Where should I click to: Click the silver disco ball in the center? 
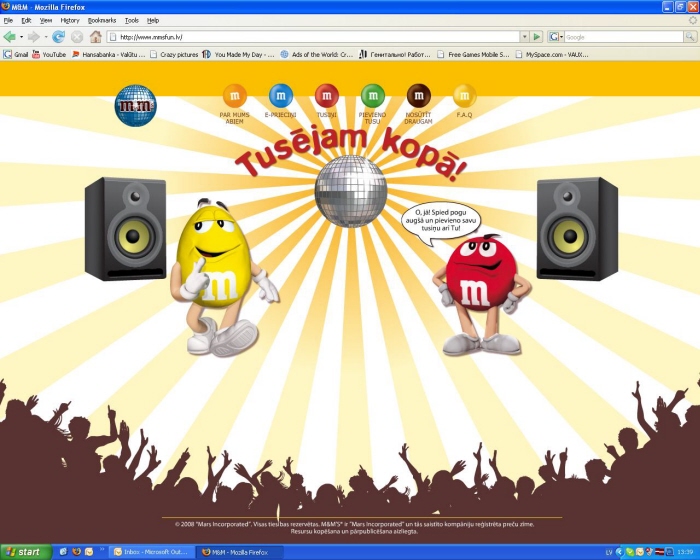[351, 191]
